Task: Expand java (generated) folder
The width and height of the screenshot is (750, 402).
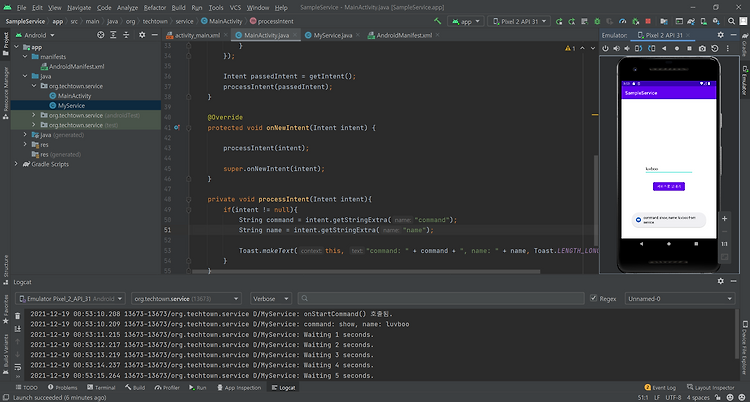Action: pyautogui.click(x=25, y=135)
